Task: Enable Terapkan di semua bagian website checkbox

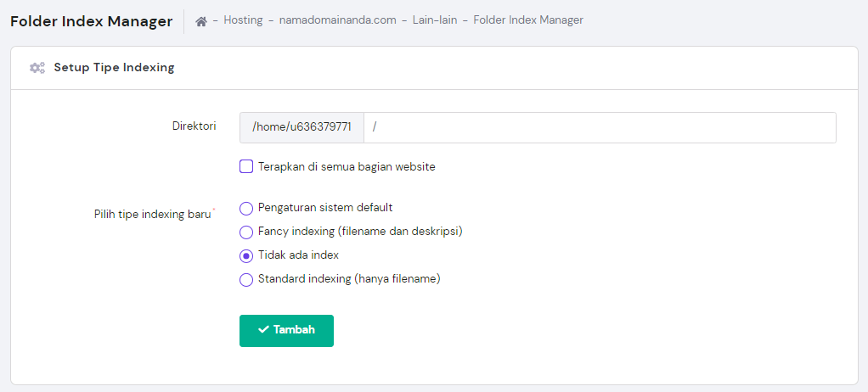Action: (246, 166)
